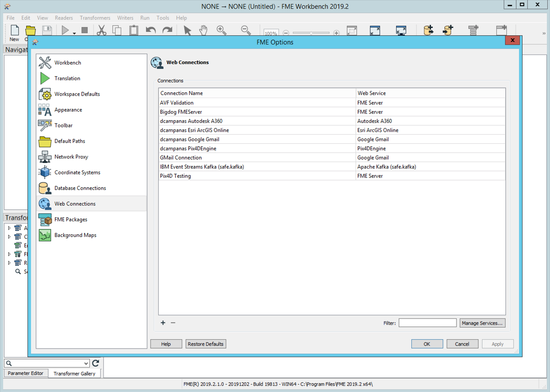
Task: Open the Background Maps category
Action: pyautogui.click(x=92, y=235)
